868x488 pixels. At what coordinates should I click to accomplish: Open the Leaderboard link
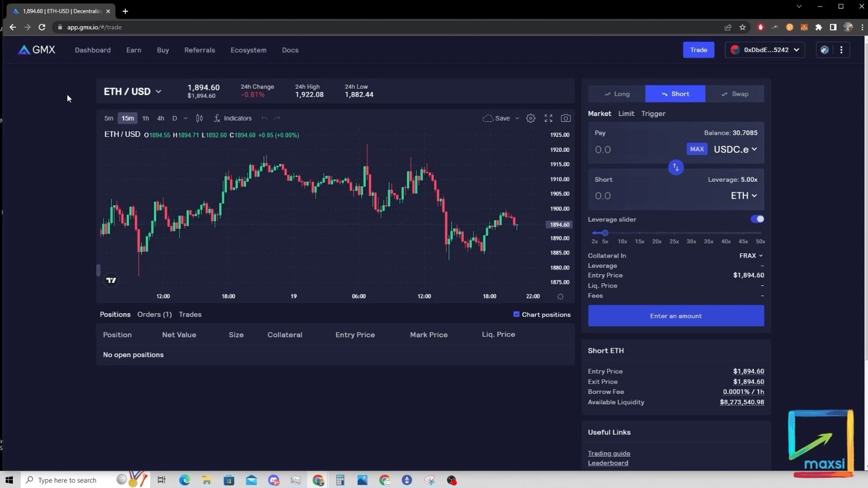tap(608, 463)
